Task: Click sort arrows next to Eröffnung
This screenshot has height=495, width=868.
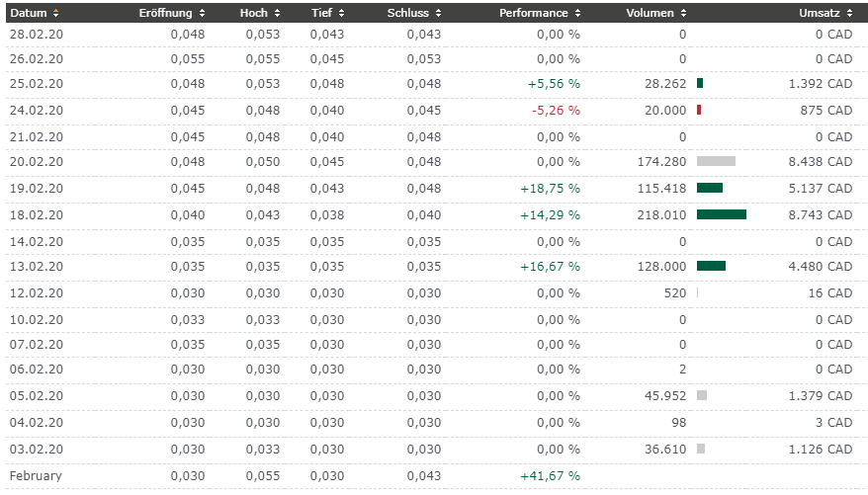Action: pos(203,14)
